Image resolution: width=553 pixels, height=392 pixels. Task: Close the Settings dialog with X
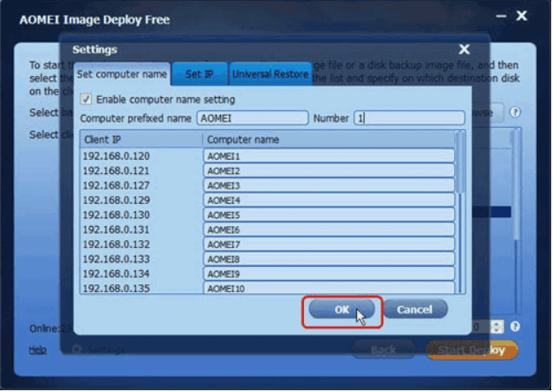464,49
